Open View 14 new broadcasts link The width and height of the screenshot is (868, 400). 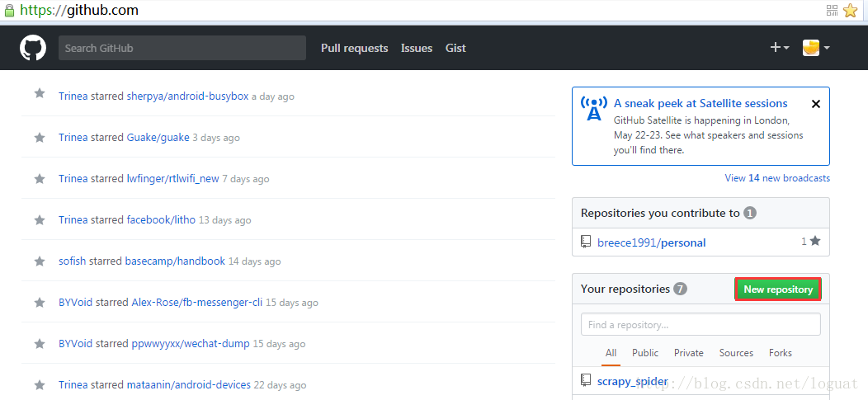point(777,178)
